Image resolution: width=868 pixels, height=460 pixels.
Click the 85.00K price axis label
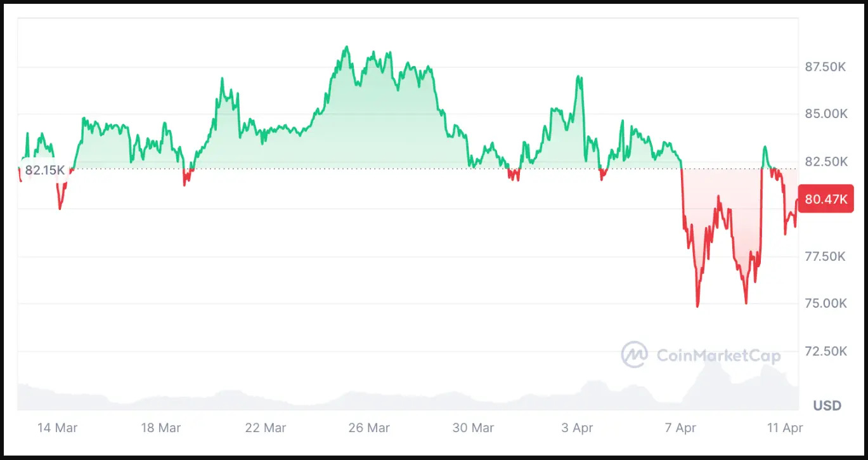825,114
